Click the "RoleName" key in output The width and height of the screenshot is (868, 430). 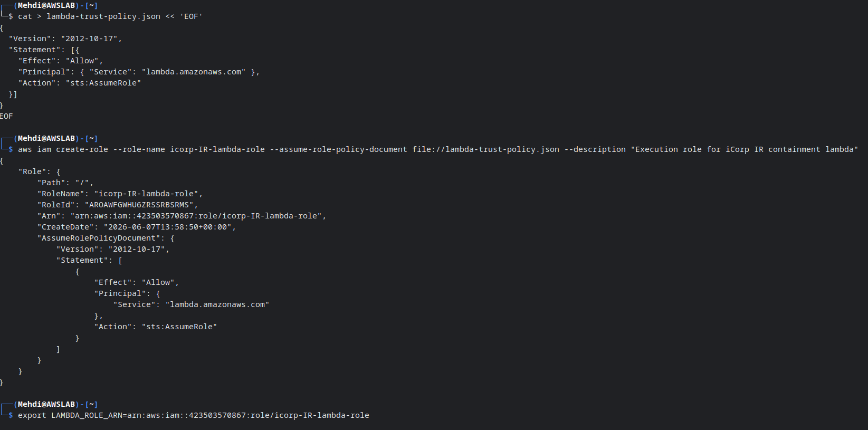[x=61, y=194]
